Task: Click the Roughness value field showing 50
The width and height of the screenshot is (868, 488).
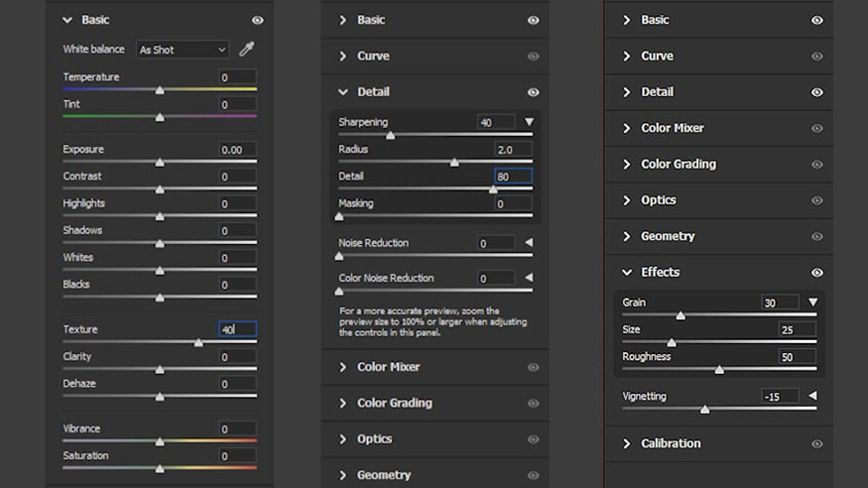Action: tap(798, 357)
